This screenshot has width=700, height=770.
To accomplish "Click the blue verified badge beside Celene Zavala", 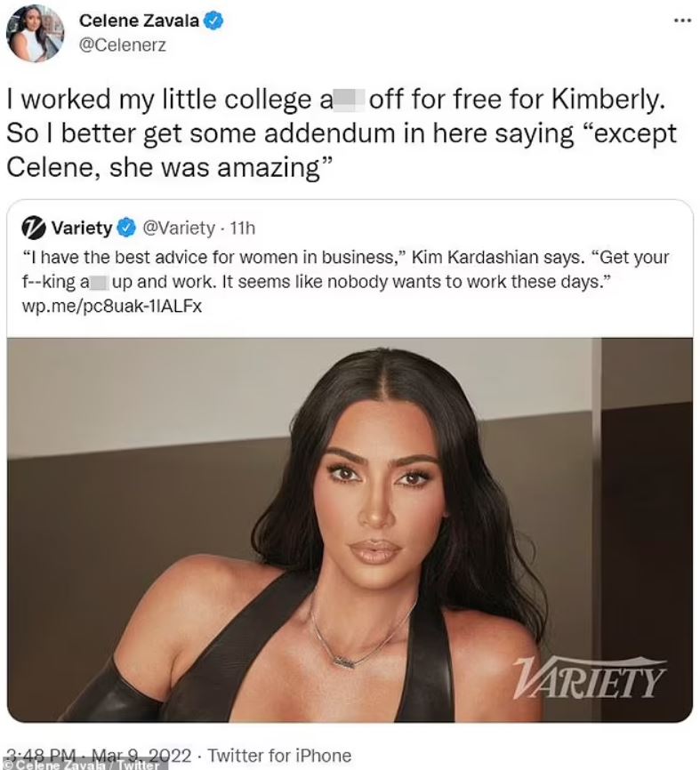I will [x=213, y=21].
